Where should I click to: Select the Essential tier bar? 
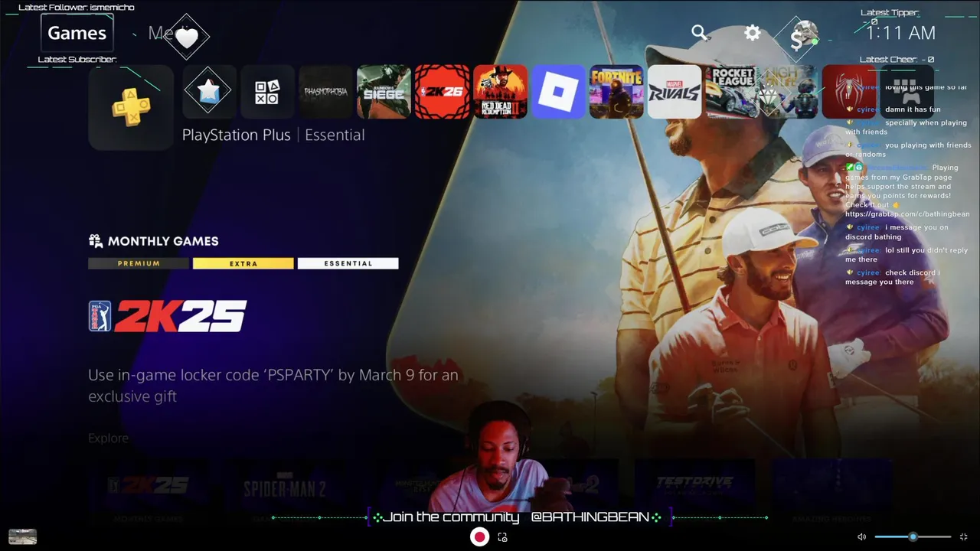[348, 263]
